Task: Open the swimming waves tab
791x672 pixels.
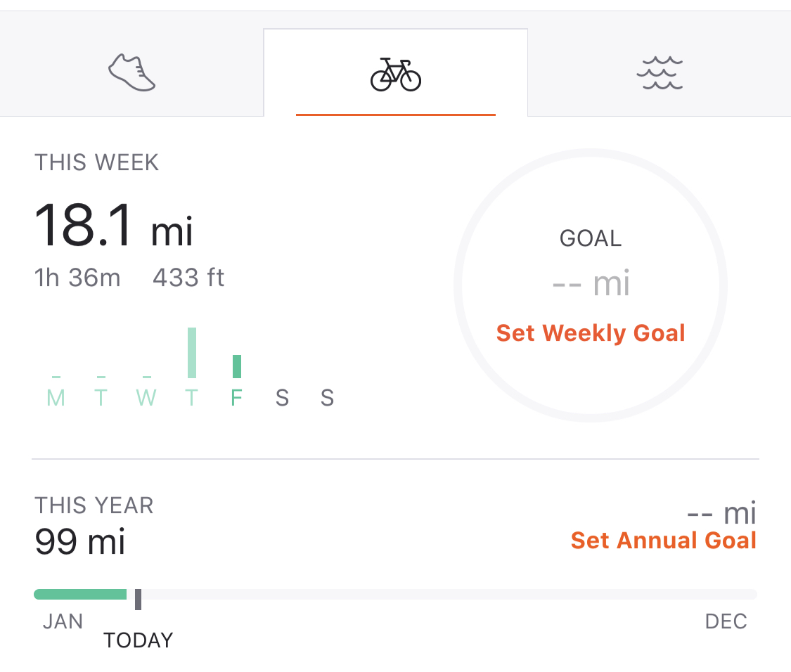Action: click(x=659, y=73)
